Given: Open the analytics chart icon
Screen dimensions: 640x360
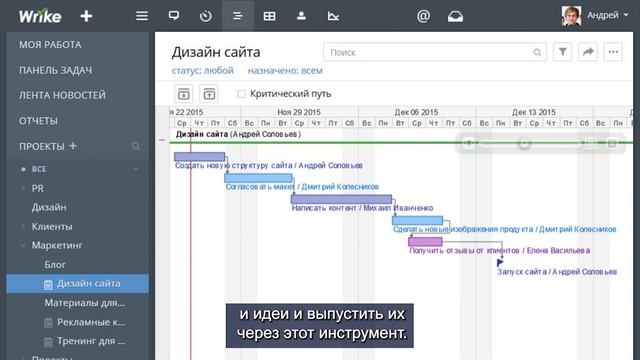Looking at the screenshot, I should pyautogui.click(x=333, y=16).
